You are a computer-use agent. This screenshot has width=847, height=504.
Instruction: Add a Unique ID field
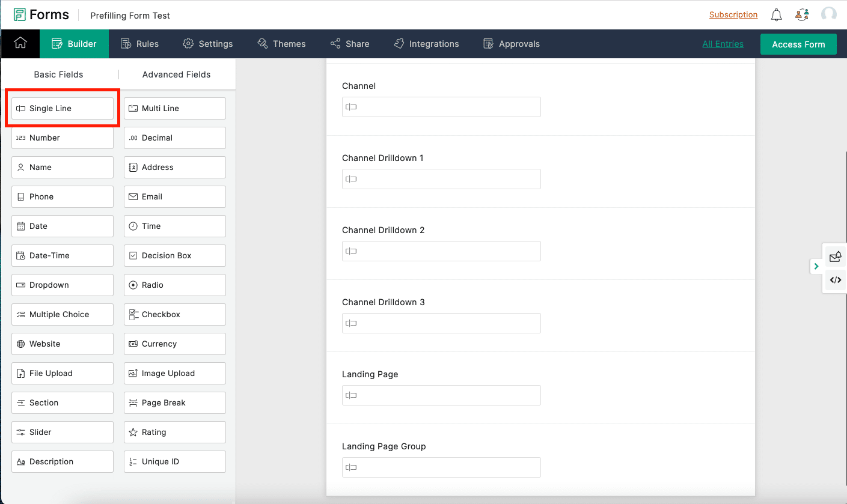(175, 461)
